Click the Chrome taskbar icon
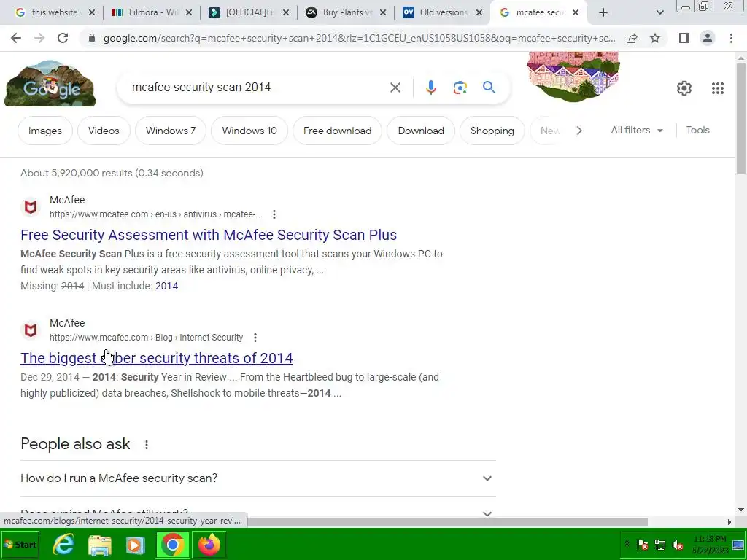This screenshot has width=747, height=560. (172, 545)
